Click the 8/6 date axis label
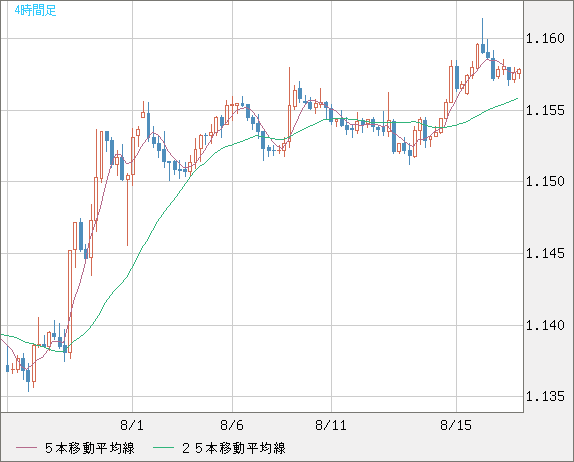 pos(232,425)
